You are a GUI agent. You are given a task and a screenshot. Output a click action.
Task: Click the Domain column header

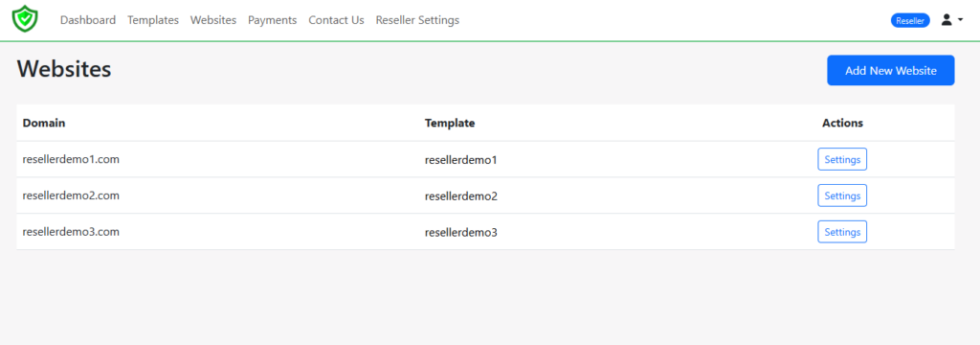[44, 123]
